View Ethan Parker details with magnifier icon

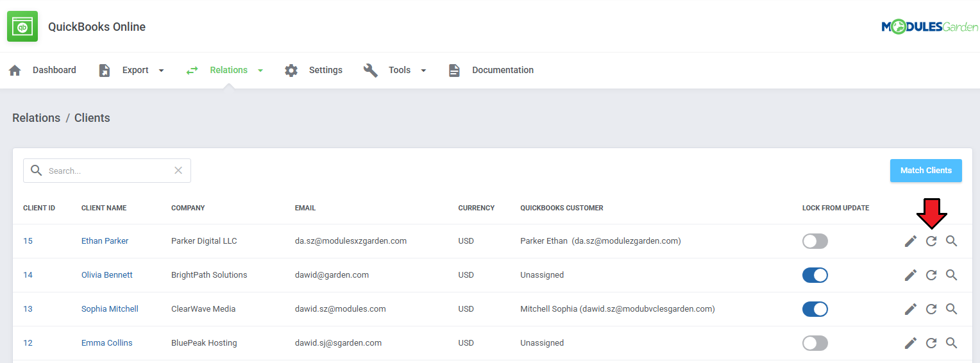pos(952,241)
